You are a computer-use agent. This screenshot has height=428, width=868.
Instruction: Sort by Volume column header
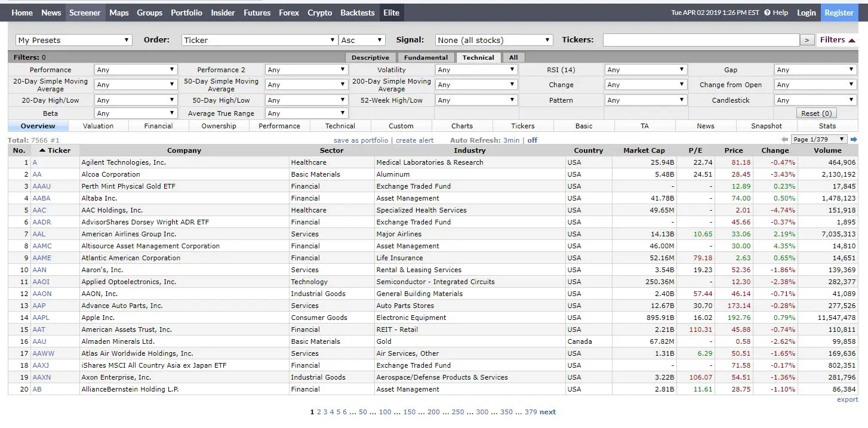point(827,150)
